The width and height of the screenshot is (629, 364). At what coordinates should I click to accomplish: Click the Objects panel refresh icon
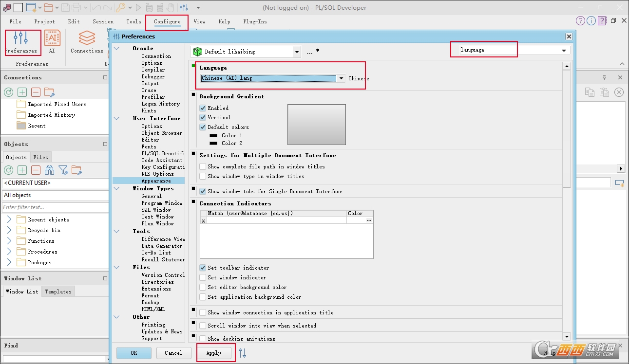[8, 170]
